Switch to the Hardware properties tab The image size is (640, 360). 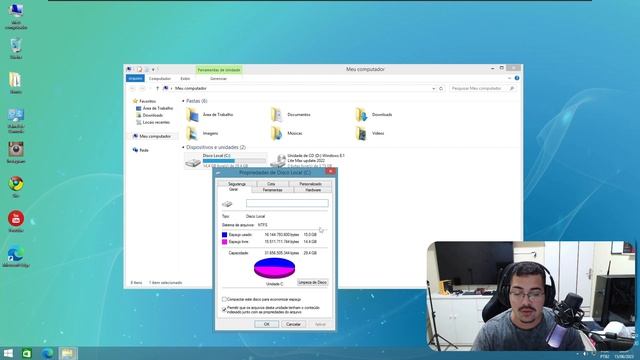pyautogui.click(x=313, y=190)
